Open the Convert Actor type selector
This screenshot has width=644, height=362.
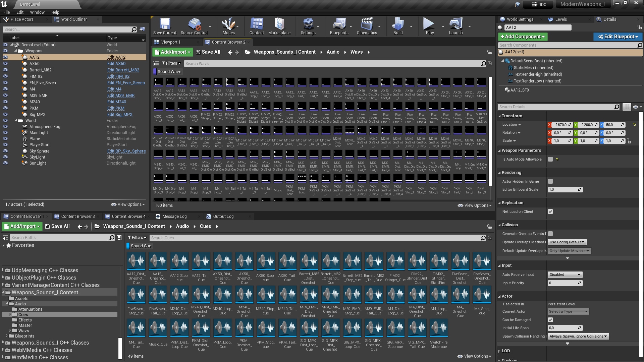click(x=568, y=311)
